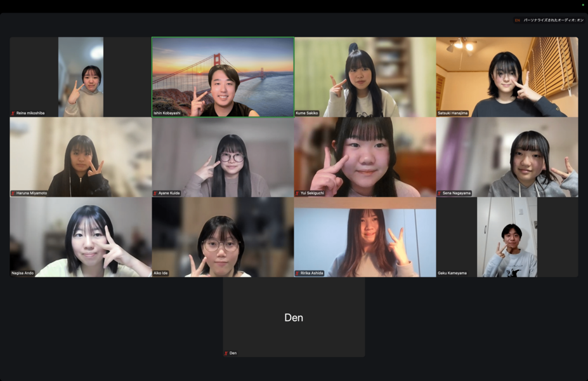This screenshot has height=381, width=588.
Task: Click the Ishin Kobayashi name label
Action: [168, 113]
